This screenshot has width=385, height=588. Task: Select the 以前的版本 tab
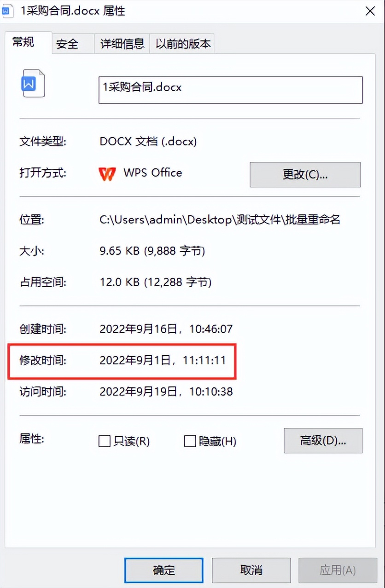183,44
